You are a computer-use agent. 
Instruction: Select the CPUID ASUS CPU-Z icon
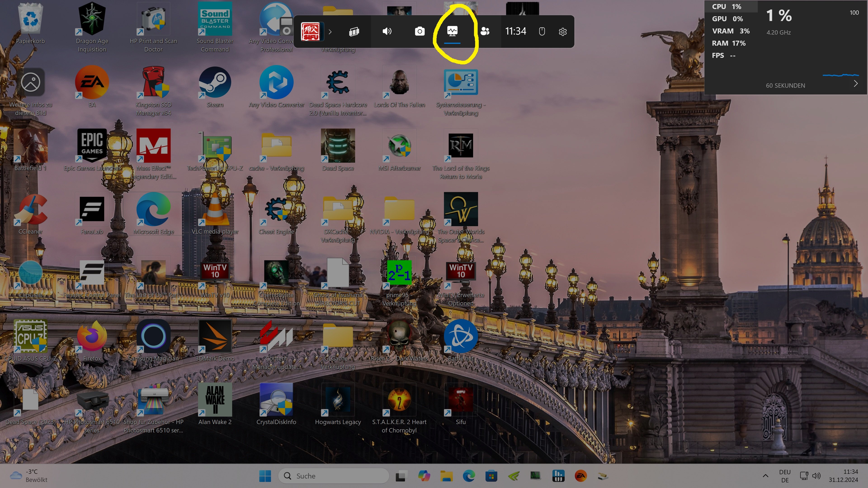30,341
